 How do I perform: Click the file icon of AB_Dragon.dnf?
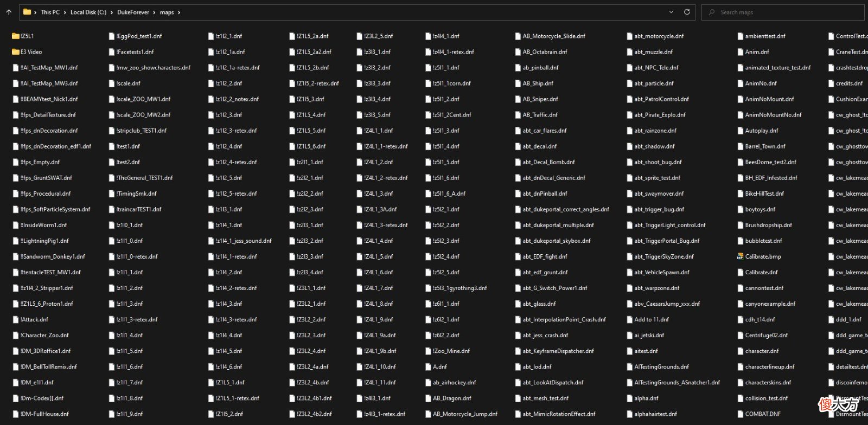point(429,398)
